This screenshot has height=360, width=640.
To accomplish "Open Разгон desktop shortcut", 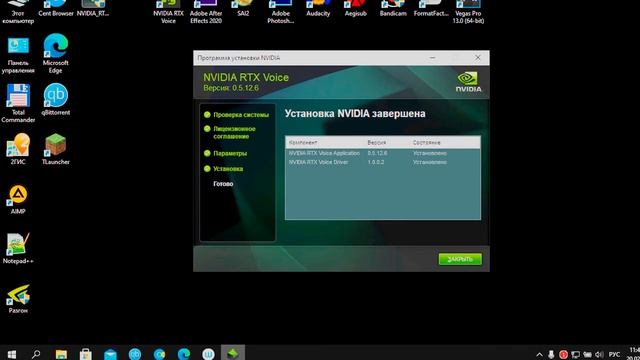I will click(x=18, y=299).
